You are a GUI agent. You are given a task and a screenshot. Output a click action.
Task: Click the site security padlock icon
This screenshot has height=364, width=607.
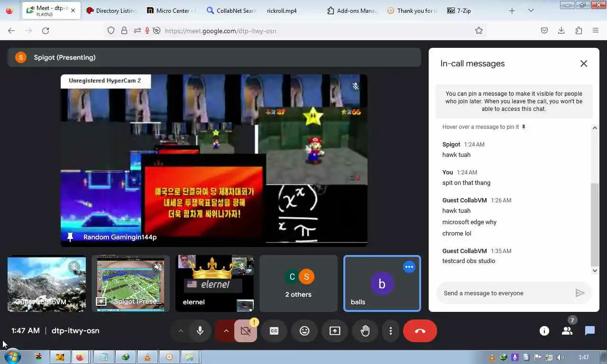[x=124, y=30]
